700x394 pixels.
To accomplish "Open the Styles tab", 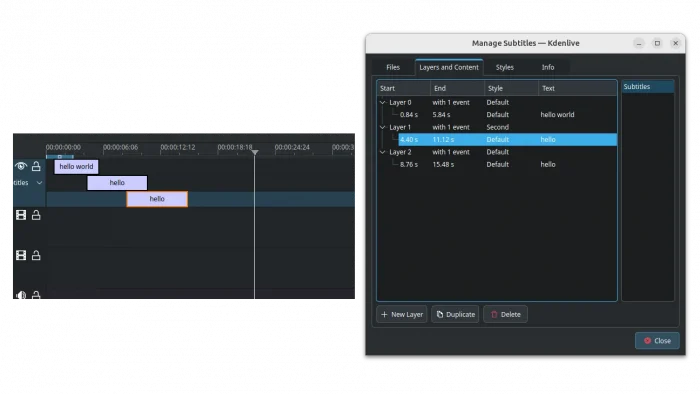I will 504,67.
